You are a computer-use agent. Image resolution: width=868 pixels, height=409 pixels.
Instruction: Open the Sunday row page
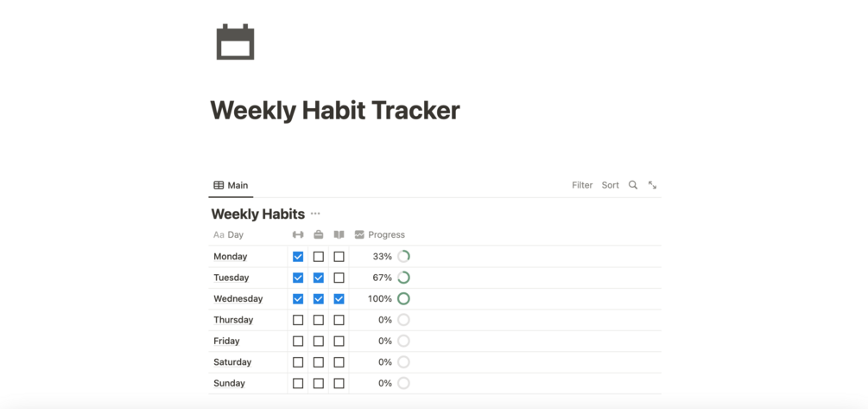point(229,383)
